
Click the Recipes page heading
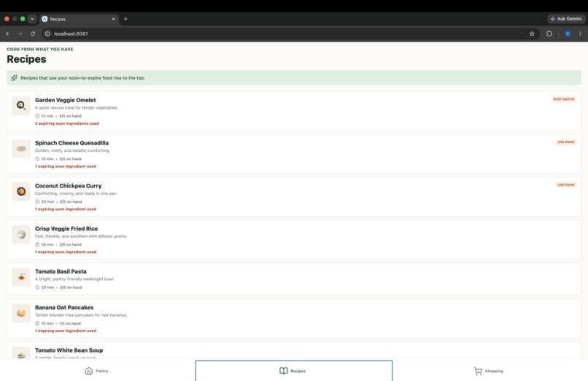(x=26, y=59)
